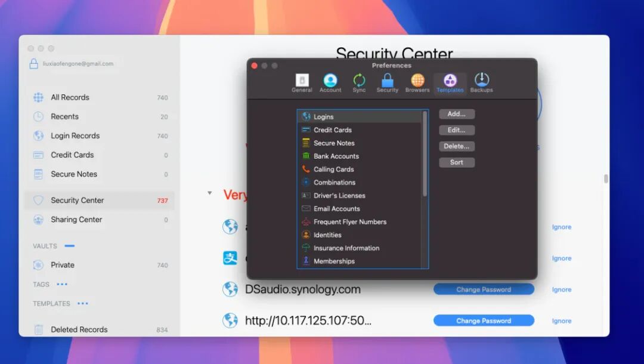Select the Memberships template
The height and width of the screenshot is (364, 644).
point(360,261)
